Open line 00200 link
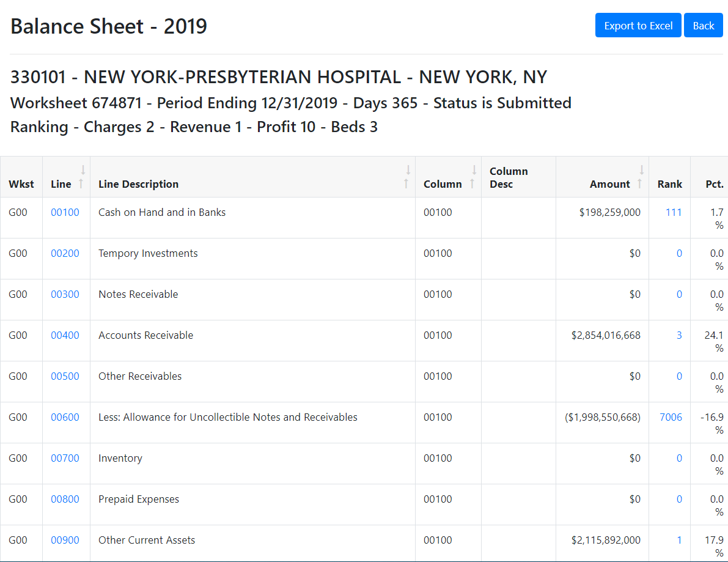This screenshot has width=728, height=562. click(x=65, y=253)
